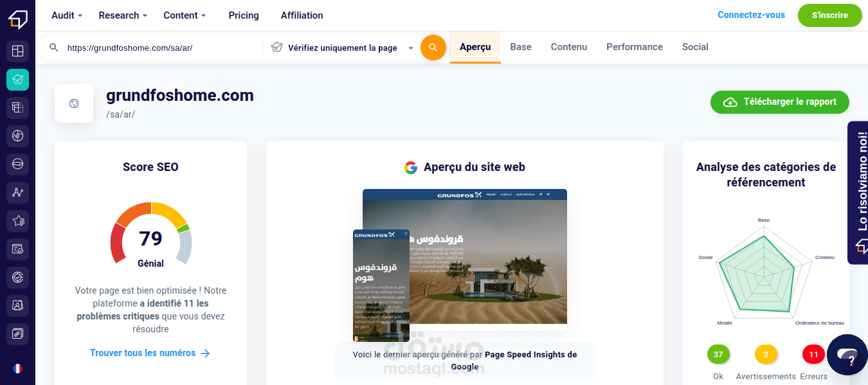Click the Page Speed Insights de Google text

514,361
